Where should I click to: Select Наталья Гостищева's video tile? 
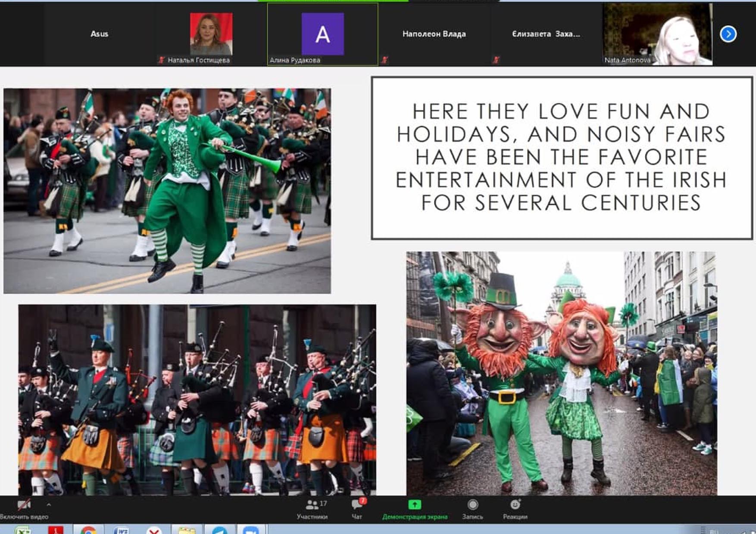pyautogui.click(x=211, y=34)
